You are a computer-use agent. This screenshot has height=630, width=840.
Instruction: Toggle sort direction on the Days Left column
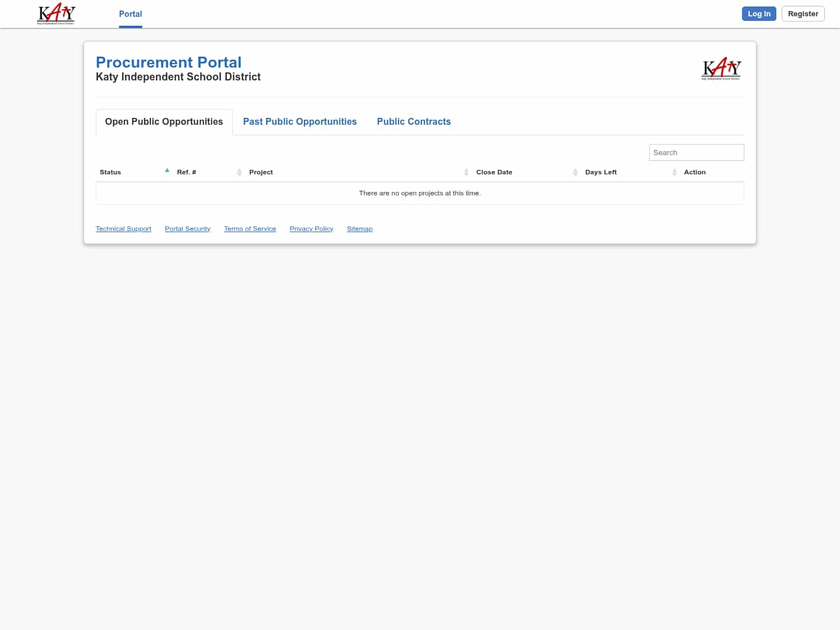click(x=601, y=172)
